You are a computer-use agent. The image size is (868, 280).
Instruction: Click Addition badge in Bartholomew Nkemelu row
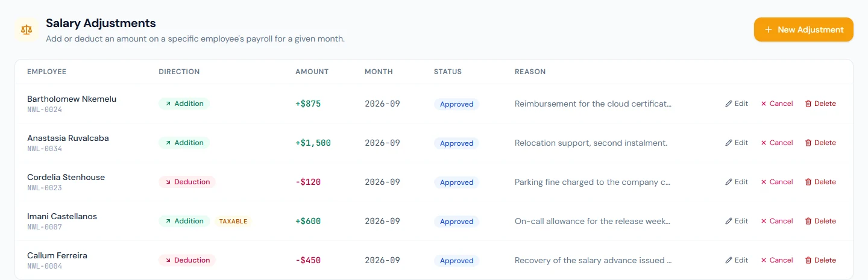pos(184,104)
